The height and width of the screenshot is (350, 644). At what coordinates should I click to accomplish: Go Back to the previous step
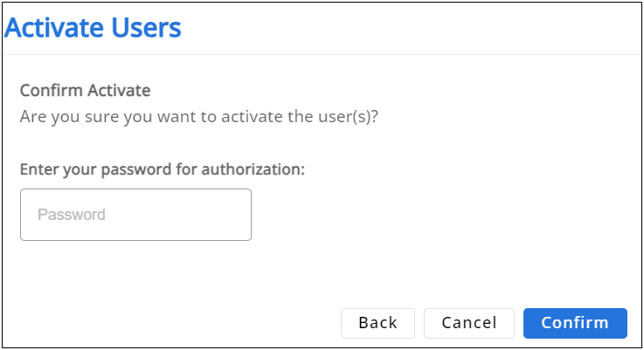click(377, 323)
